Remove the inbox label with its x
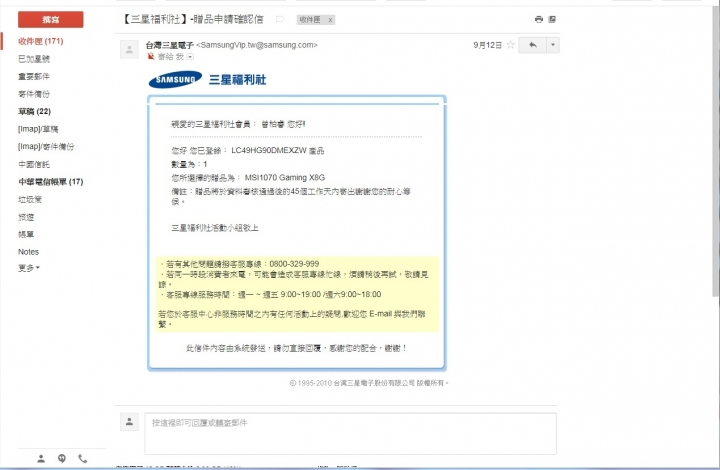The image size is (720, 470). 330,20
